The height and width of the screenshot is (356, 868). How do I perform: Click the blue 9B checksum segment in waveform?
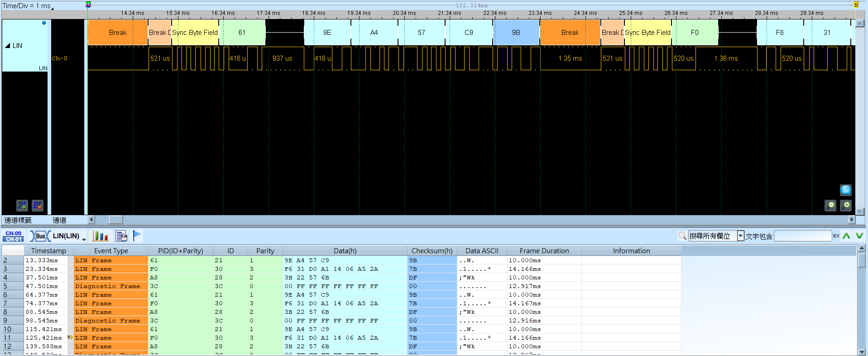click(516, 33)
